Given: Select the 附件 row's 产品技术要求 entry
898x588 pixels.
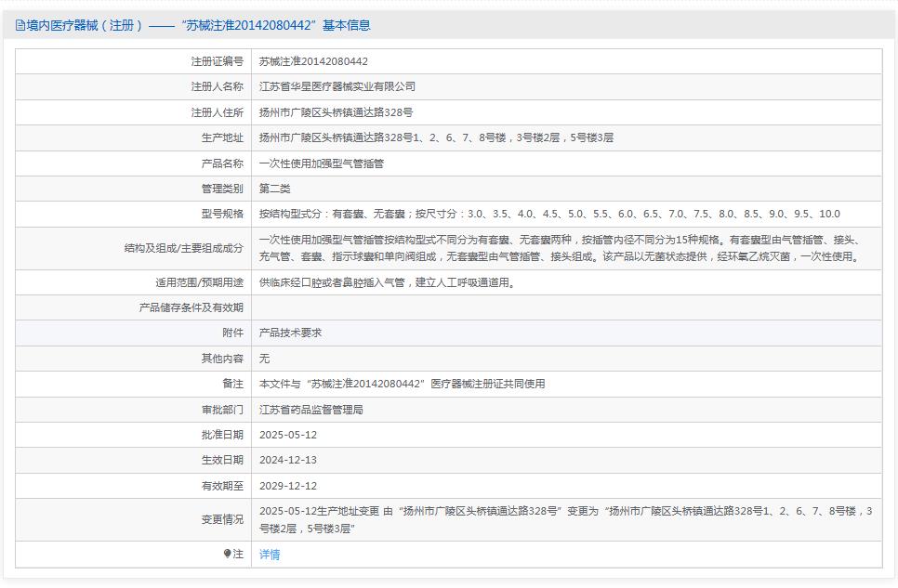Looking at the screenshot, I should (x=284, y=333).
